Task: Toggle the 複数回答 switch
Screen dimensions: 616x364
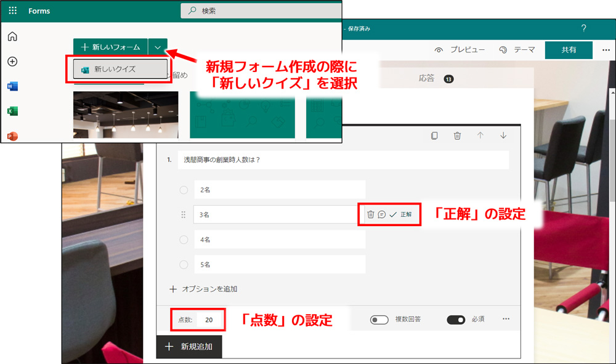Action: coord(379,320)
